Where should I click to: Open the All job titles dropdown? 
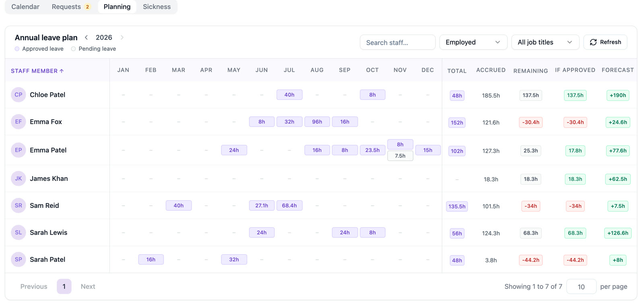point(545,42)
